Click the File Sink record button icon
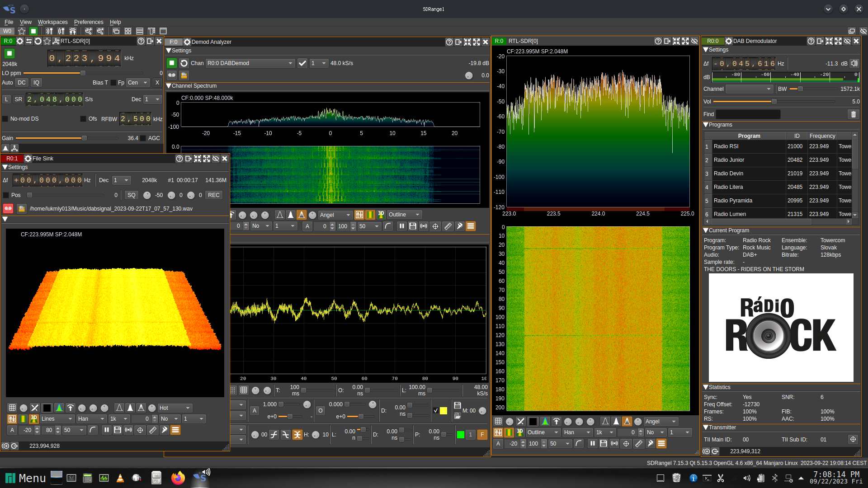This screenshot has width=868, height=488. coord(8,209)
